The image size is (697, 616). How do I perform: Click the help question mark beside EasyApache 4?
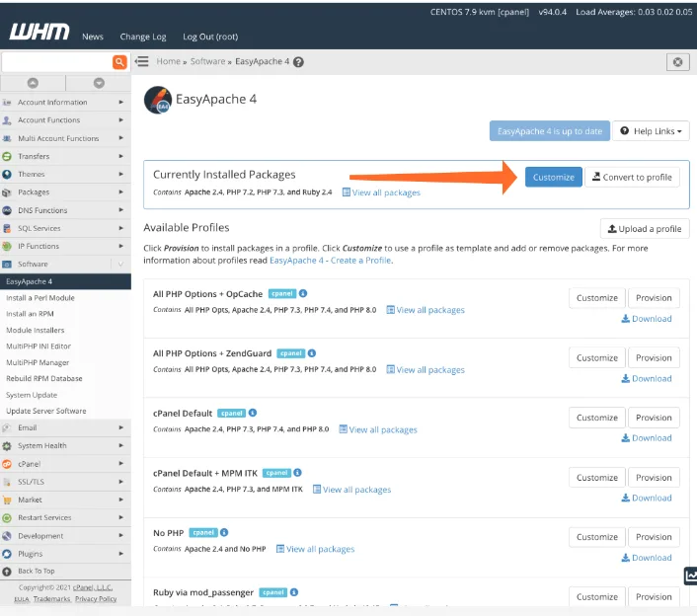click(298, 61)
